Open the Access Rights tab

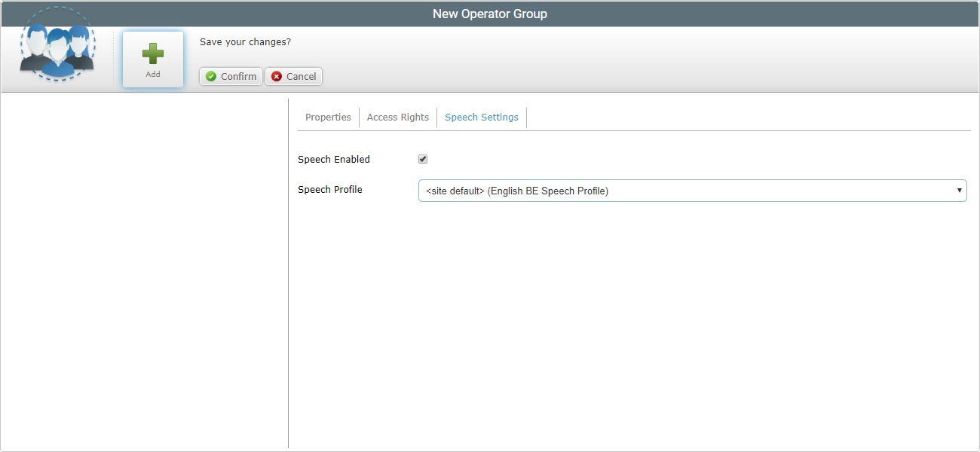[397, 117]
